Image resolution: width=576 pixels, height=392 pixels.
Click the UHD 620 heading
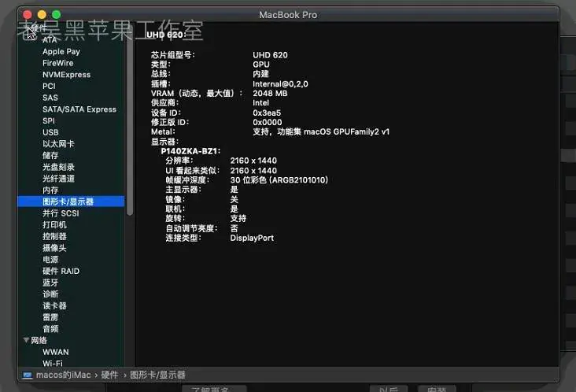pos(166,35)
